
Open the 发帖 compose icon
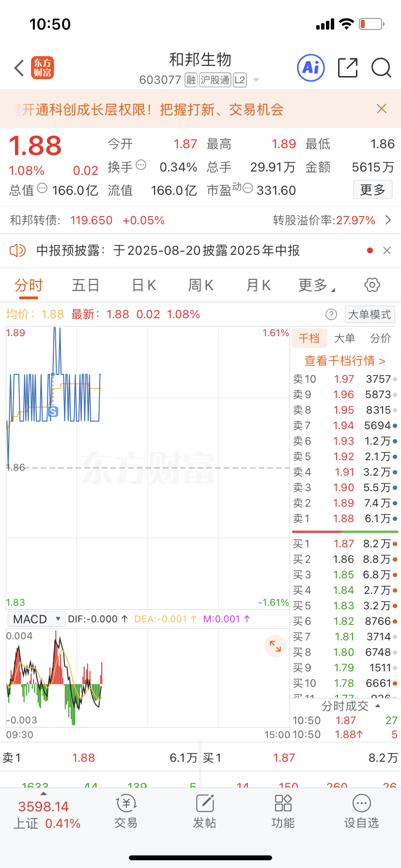click(x=204, y=812)
